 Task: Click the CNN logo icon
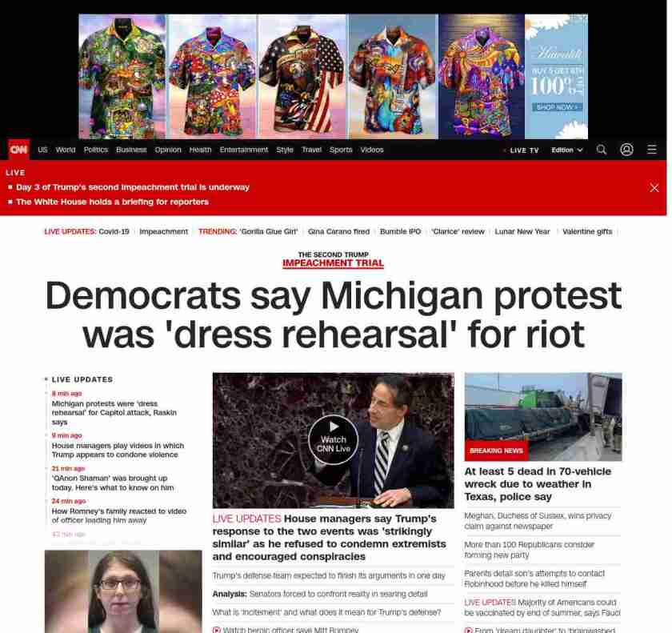(19, 150)
